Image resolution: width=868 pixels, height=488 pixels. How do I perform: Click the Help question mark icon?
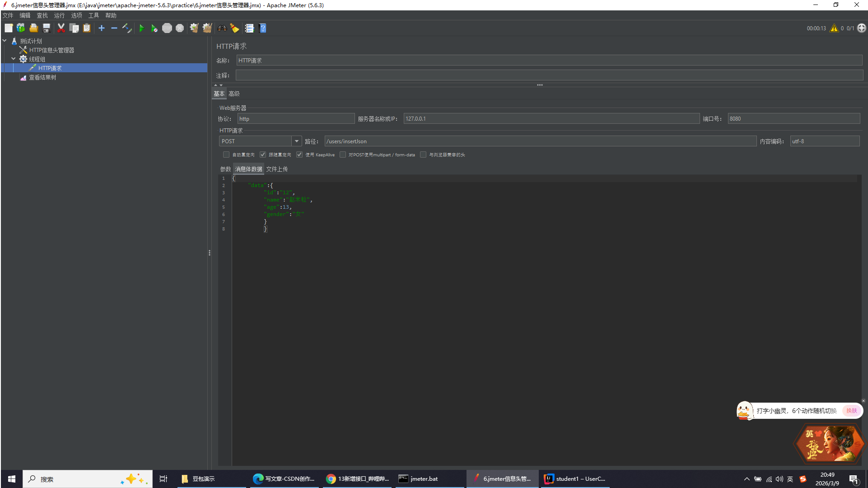pyautogui.click(x=263, y=28)
